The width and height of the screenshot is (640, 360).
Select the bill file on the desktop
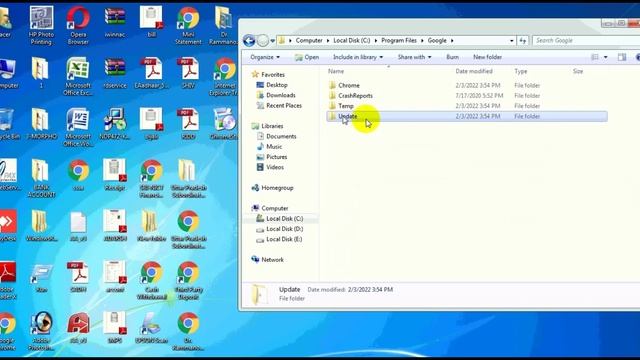(x=151, y=22)
